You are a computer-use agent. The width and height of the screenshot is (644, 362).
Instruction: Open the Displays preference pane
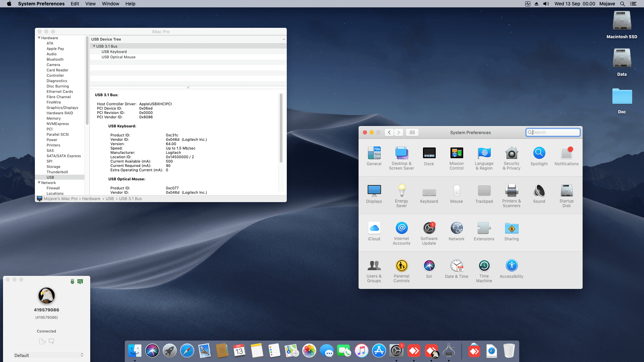click(374, 194)
